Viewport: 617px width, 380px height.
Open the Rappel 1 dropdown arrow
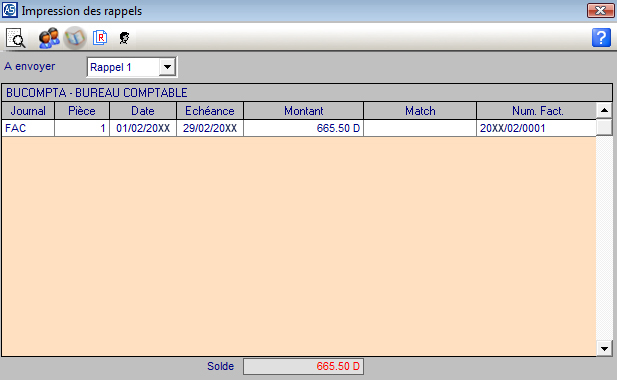point(167,67)
